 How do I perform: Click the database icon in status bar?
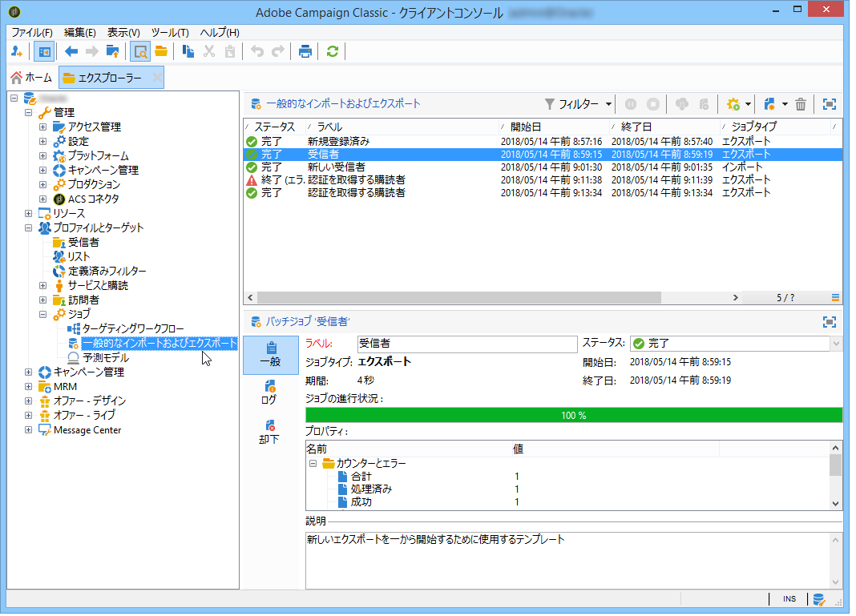coord(818,600)
